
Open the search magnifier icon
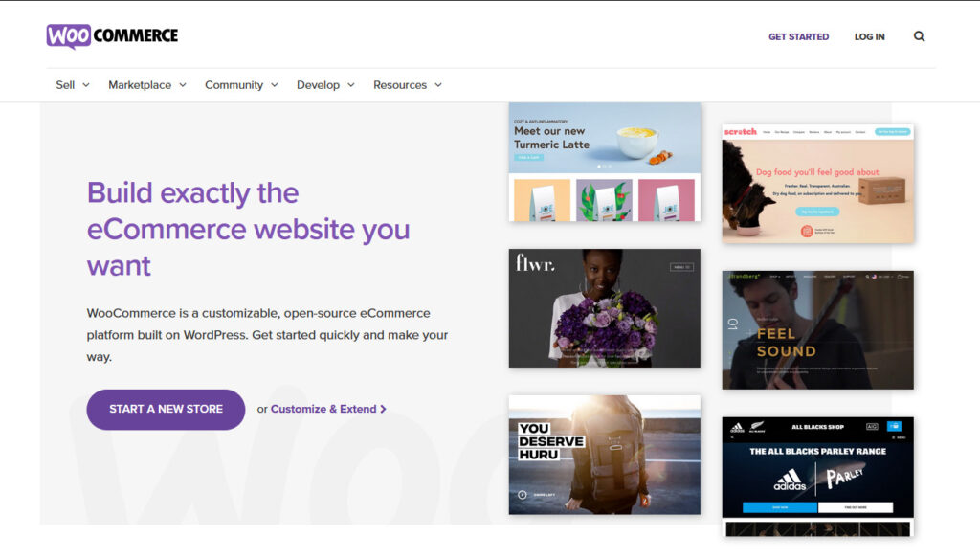pyautogui.click(x=919, y=36)
